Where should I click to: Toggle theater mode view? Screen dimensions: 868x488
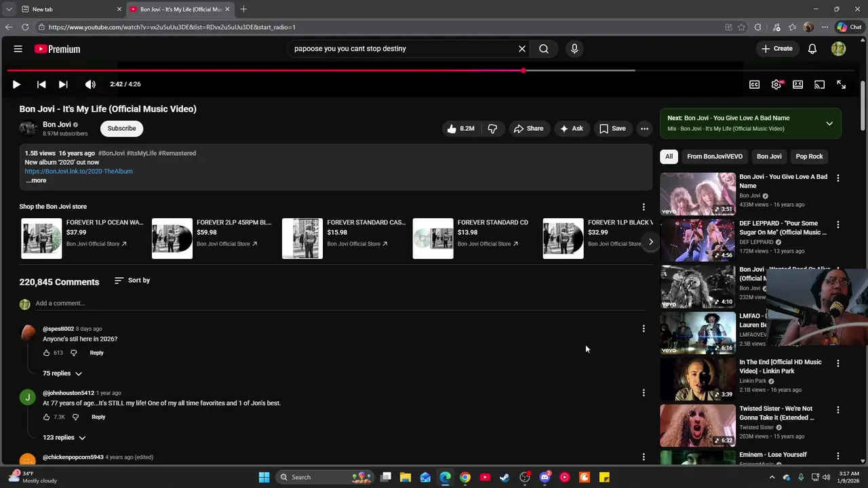(x=798, y=85)
